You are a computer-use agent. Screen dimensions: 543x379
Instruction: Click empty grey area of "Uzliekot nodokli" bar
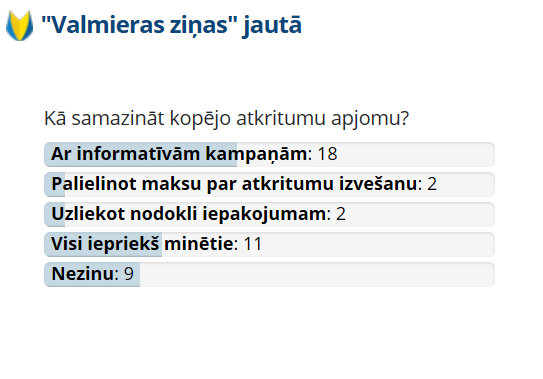[x=419, y=214]
